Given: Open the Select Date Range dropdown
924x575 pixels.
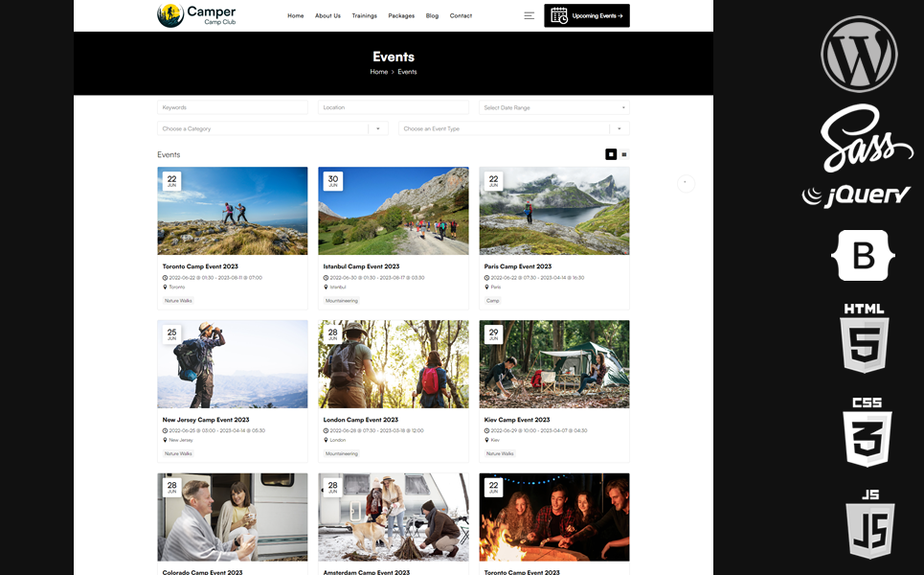Looking at the screenshot, I should pos(553,108).
